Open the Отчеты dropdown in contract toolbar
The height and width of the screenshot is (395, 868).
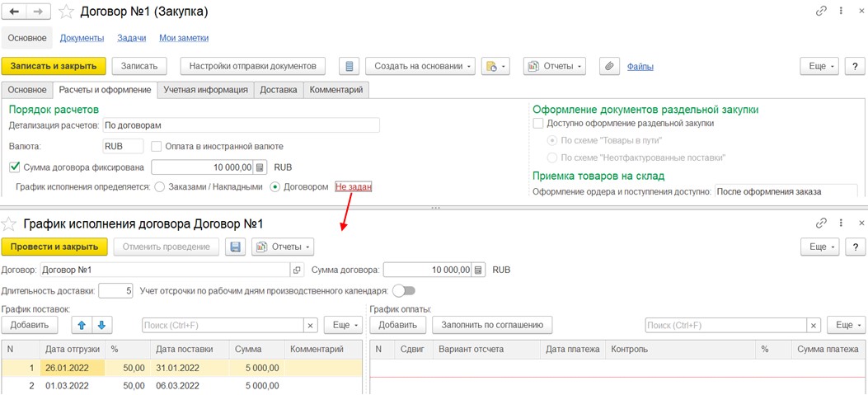[x=555, y=66]
